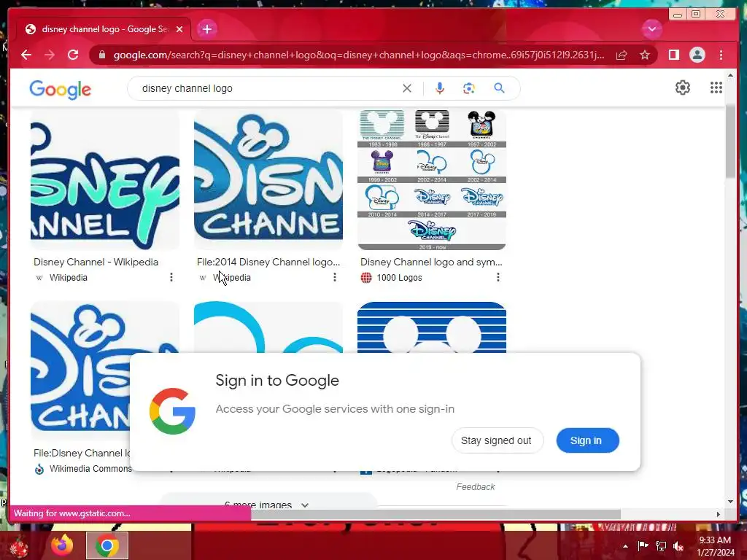This screenshot has width=747, height=560.
Task: Focus the search field with disney channel logo
Action: pos(267,88)
